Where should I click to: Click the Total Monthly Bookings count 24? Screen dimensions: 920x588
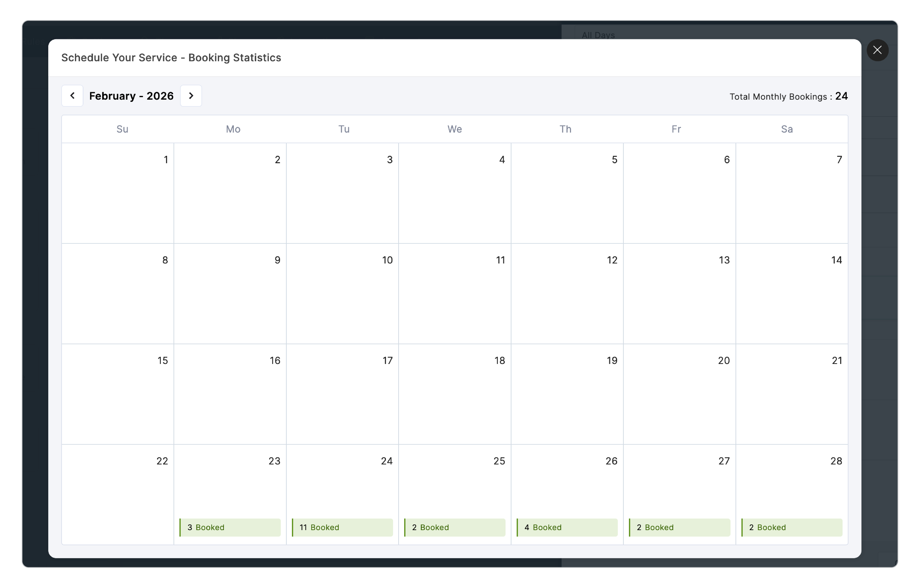point(841,96)
